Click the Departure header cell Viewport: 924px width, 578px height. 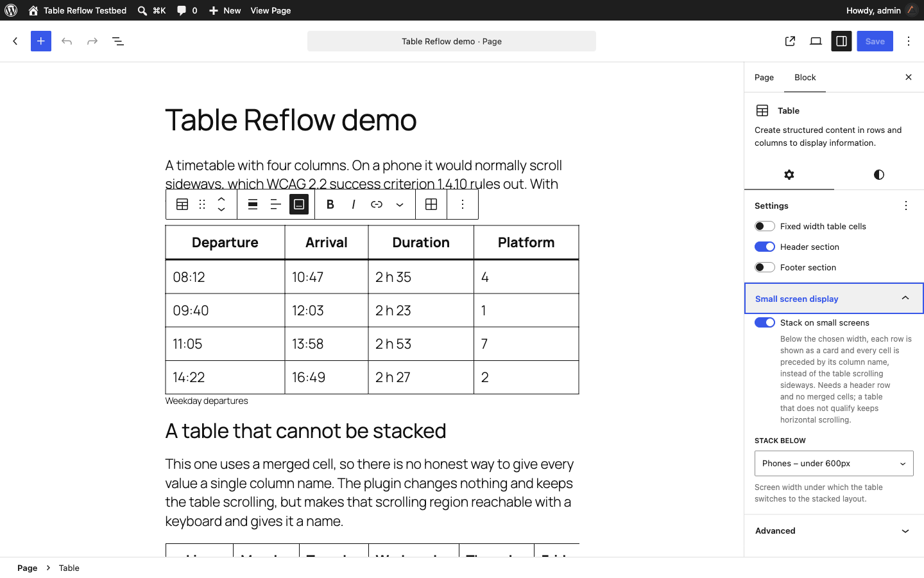point(225,243)
